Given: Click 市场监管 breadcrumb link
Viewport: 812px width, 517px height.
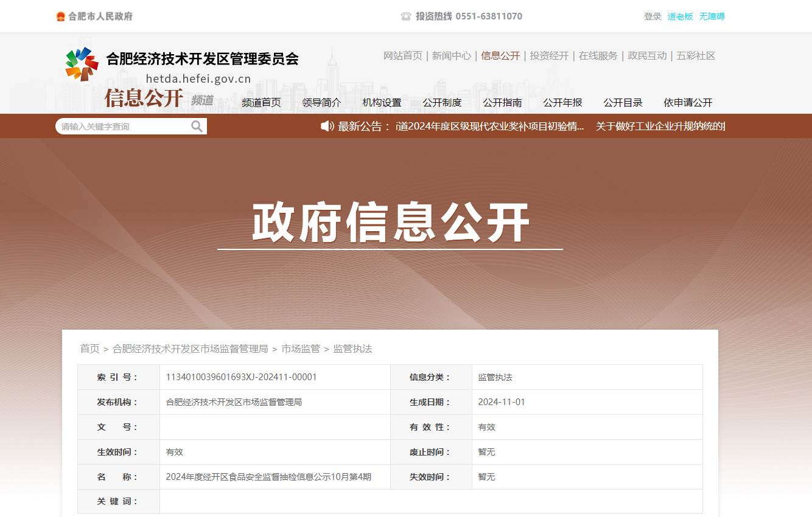Looking at the screenshot, I should click(x=300, y=349).
